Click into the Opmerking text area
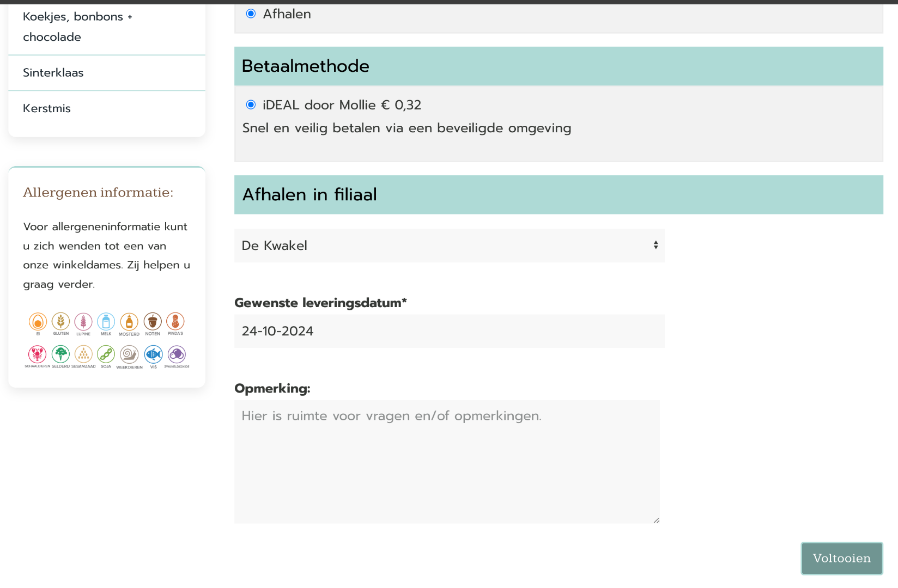Viewport: 898px width, 588px height. [447, 462]
